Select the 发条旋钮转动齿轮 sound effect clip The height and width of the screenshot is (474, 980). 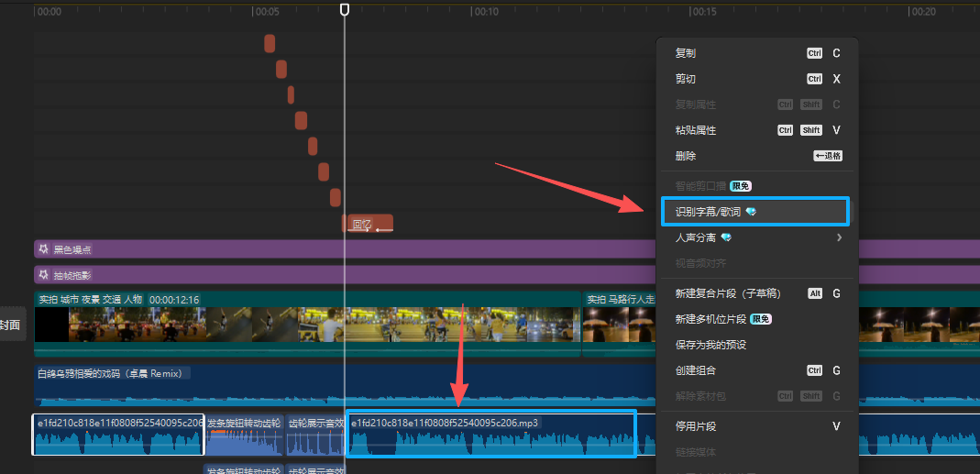point(244,436)
